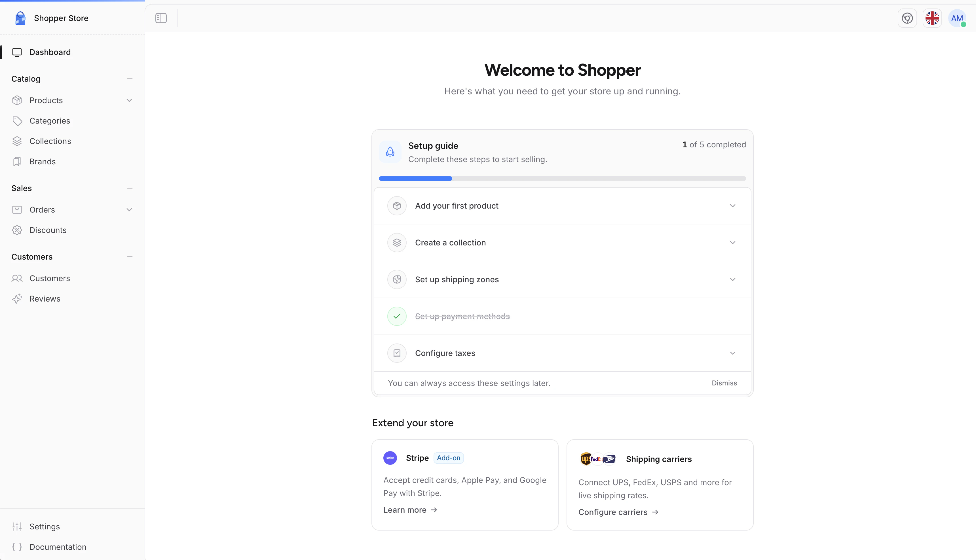Dismiss the setup guide
The image size is (976, 560).
pyautogui.click(x=724, y=383)
